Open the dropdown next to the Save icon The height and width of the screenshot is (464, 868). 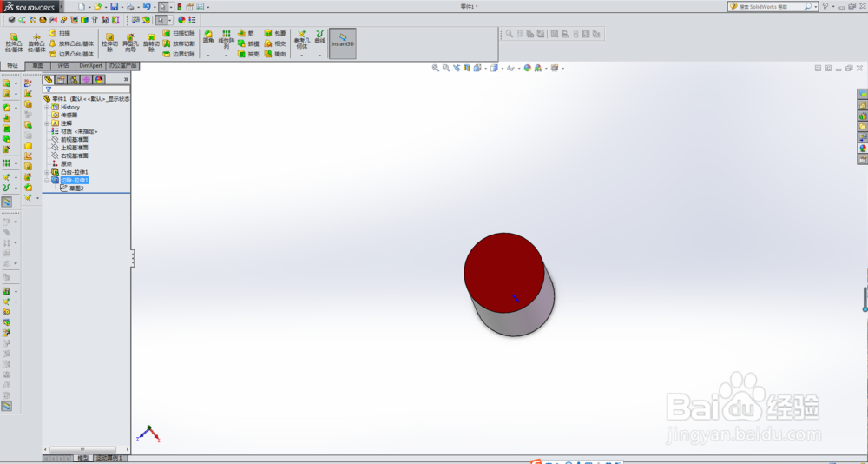pos(122,7)
